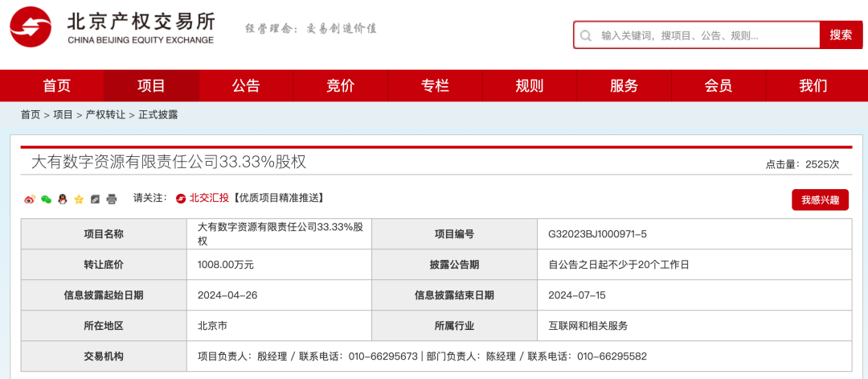Click the 交易机构 label cell
This screenshot has height=379, width=868.
point(104,356)
